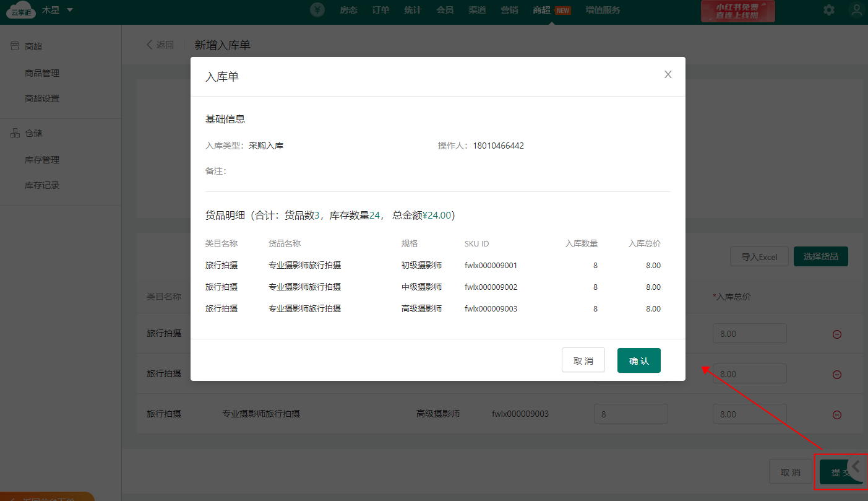Viewport: 868px width, 501px height.
Task: Remove first row using red minus icon
Action: point(836,334)
